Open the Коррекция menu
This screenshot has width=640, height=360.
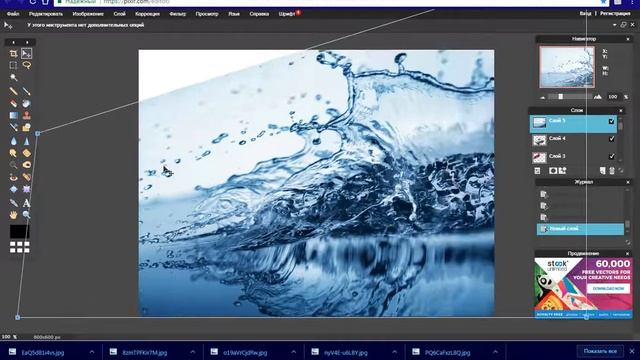147,14
